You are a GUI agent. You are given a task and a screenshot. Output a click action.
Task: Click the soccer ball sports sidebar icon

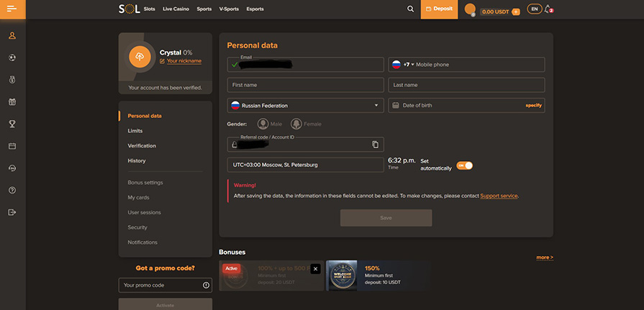click(12, 57)
